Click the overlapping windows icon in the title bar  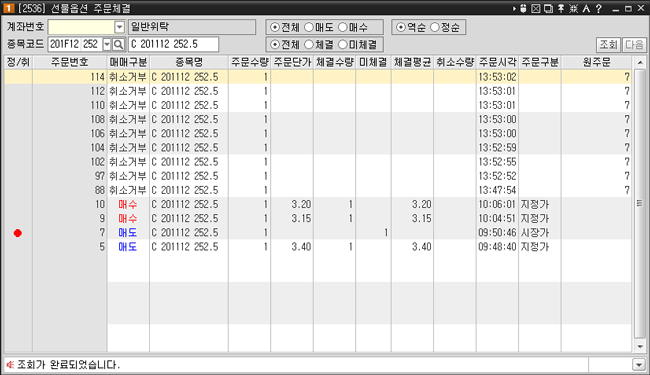point(548,8)
